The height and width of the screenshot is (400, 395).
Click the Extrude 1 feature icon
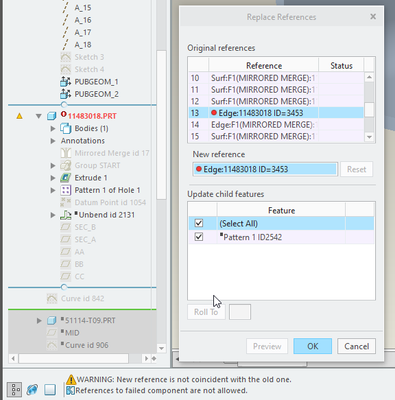point(65,178)
